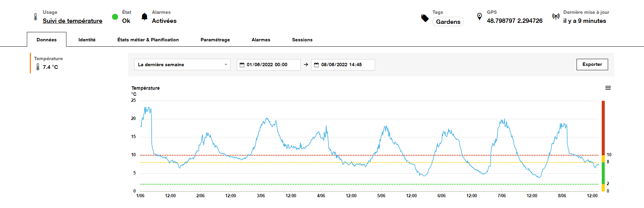644x208 pixels.
Task: Click the tag icon beside Gardens
Action: click(x=425, y=18)
